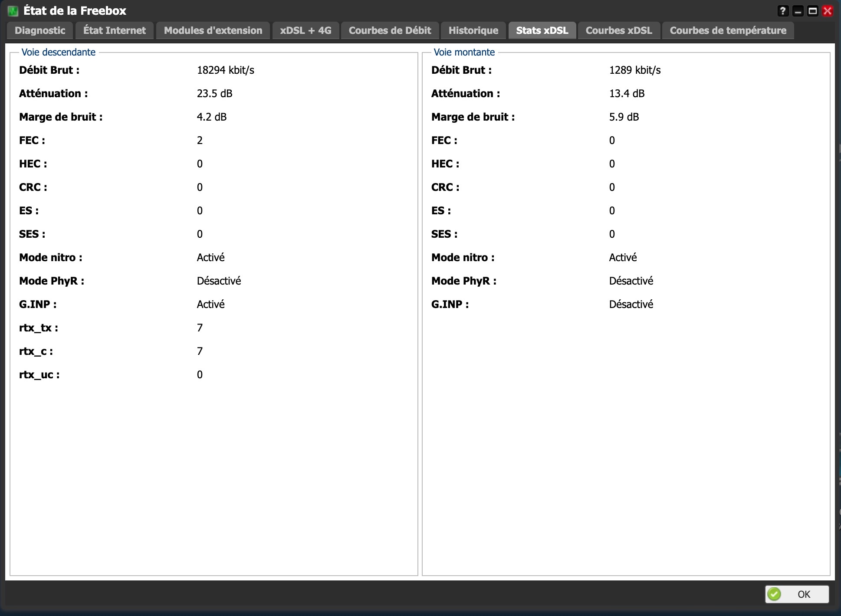841x616 pixels.
Task: Click the upstream Mode nitro Activé value
Action: (623, 257)
